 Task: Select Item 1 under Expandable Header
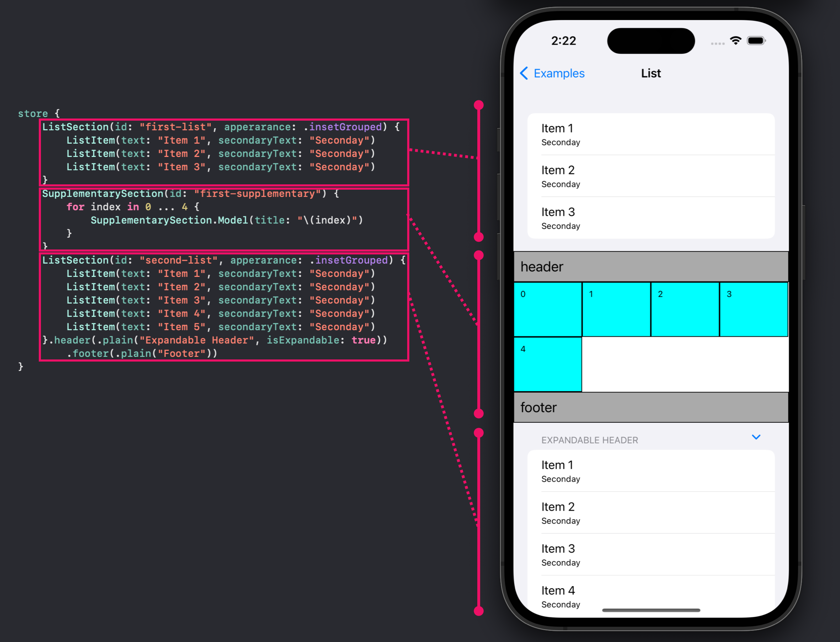coord(651,471)
